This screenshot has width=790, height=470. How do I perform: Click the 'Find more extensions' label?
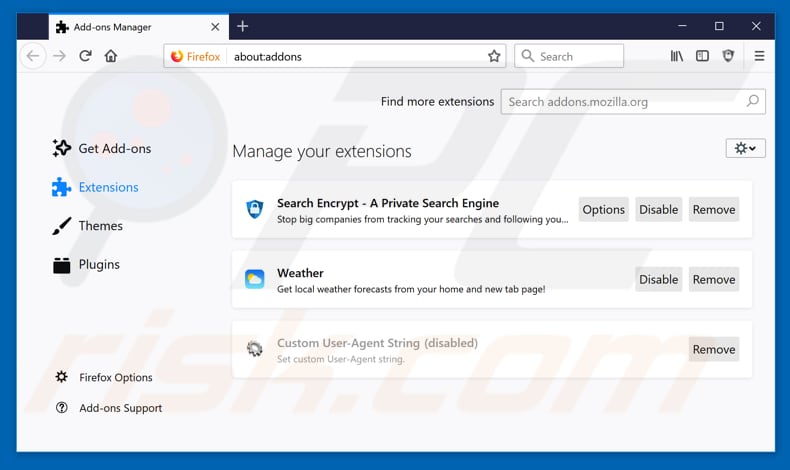(437, 101)
